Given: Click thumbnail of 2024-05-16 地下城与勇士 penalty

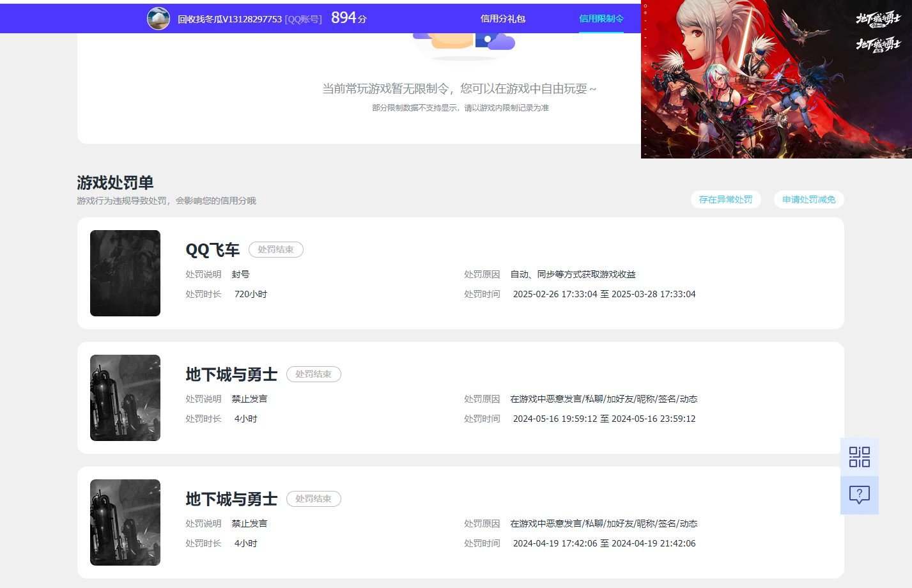Looking at the screenshot, I should pos(125,398).
